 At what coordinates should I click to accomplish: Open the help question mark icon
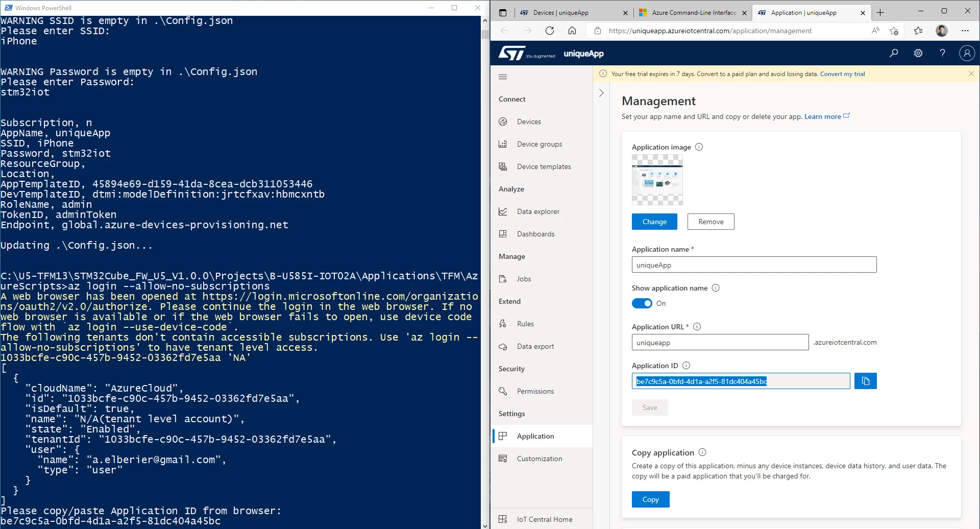pos(943,53)
